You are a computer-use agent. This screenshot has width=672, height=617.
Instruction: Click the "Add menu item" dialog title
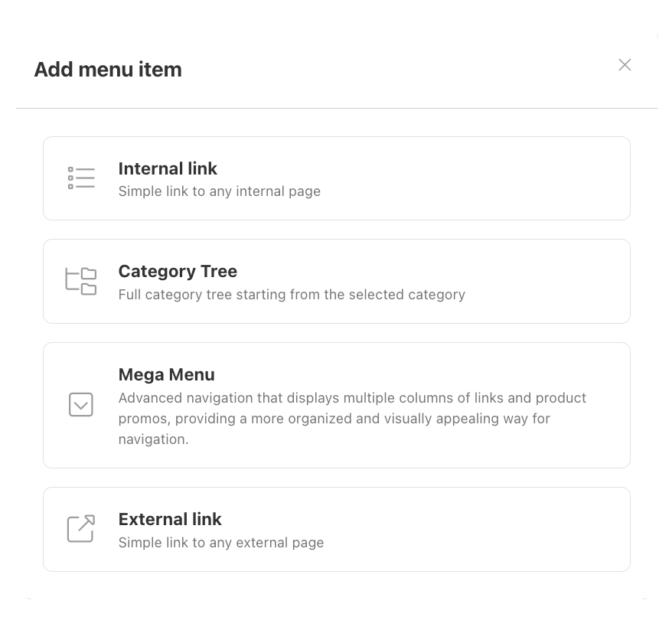click(108, 70)
